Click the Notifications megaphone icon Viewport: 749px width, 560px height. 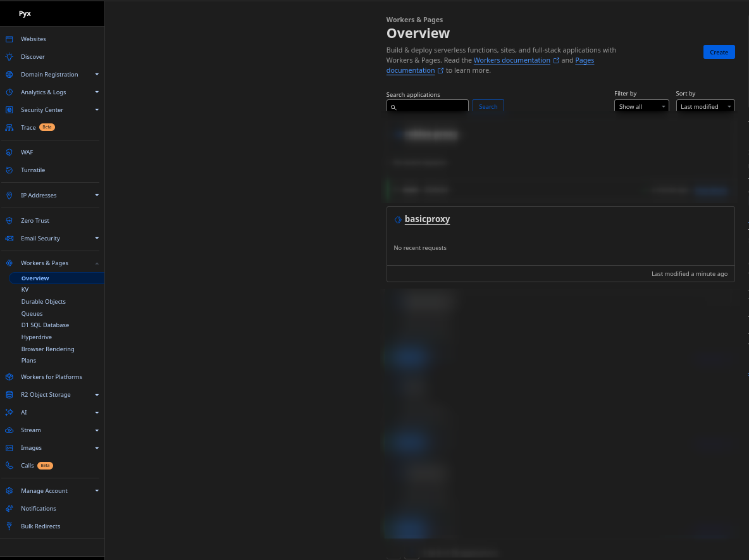pyautogui.click(x=9, y=508)
